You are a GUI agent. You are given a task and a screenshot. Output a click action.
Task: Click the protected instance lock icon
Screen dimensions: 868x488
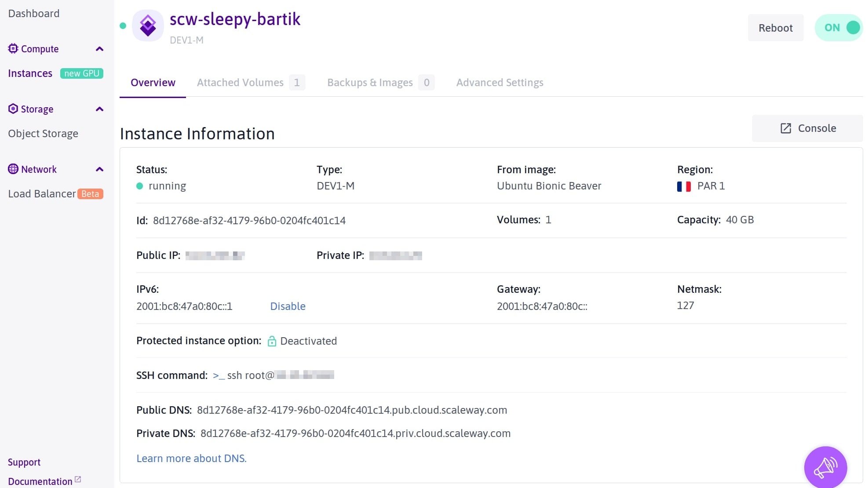pos(272,341)
